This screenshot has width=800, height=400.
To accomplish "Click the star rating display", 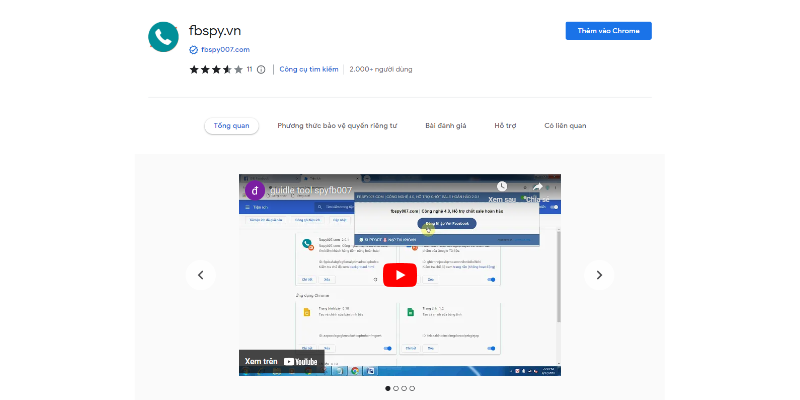I will [216, 69].
